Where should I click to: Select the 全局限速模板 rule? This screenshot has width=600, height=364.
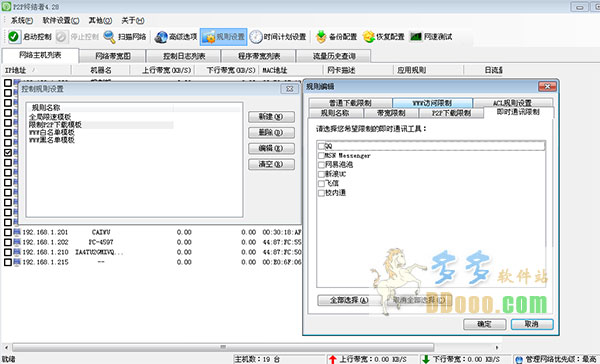click(50, 117)
